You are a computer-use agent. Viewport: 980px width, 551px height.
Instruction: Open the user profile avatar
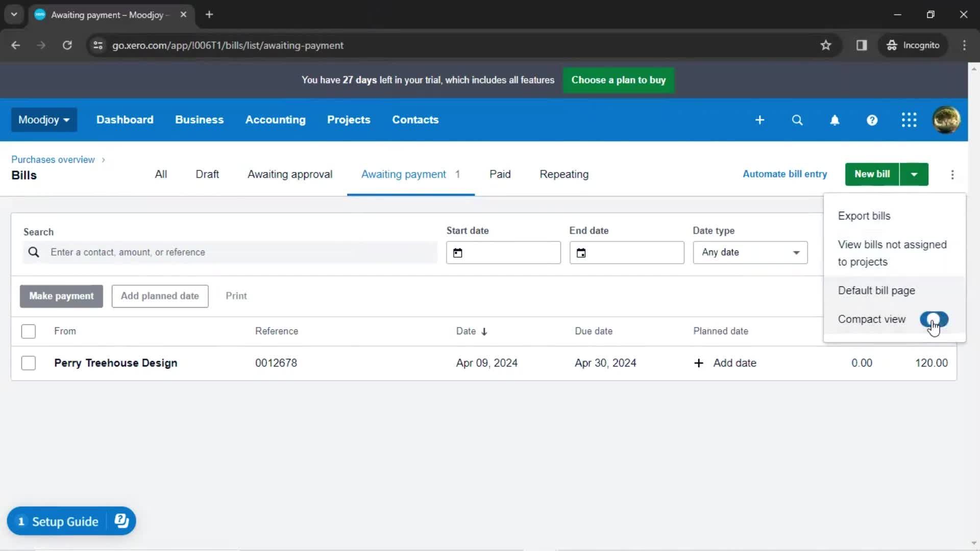pos(946,120)
